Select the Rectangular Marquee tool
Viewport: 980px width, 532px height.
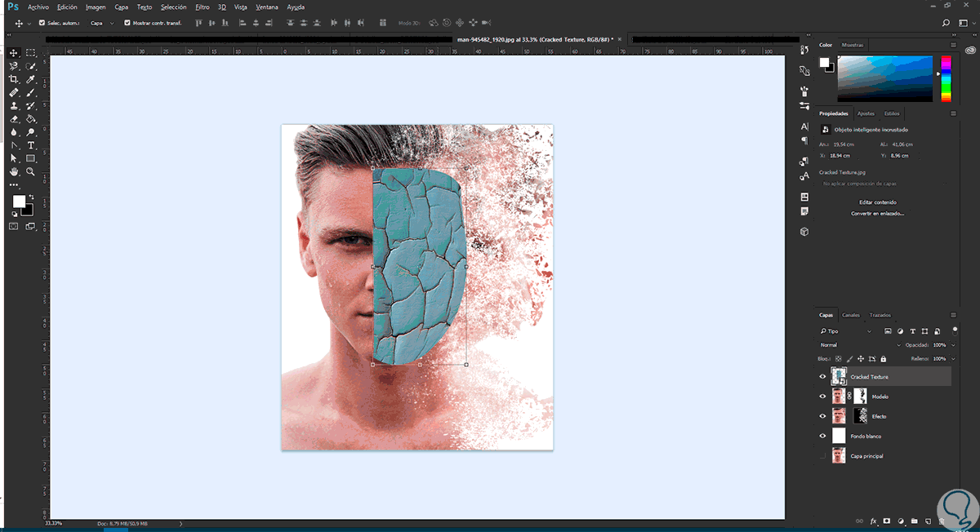[x=30, y=53]
